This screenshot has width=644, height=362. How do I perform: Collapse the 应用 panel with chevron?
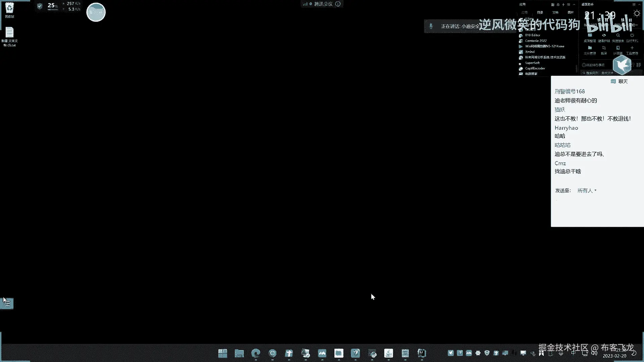[574, 5]
